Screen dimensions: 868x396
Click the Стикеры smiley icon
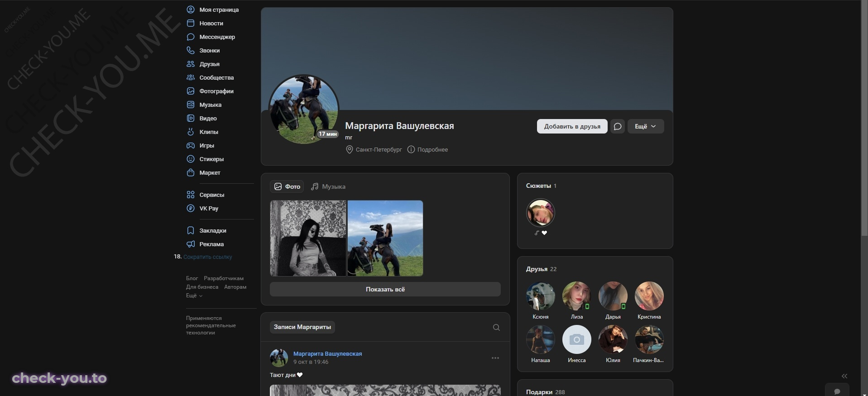click(191, 159)
